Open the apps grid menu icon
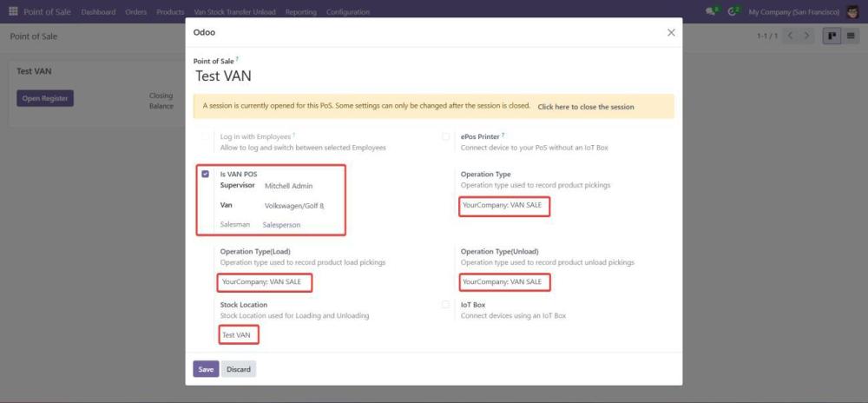The width and height of the screenshot is (868, 403). point(13,12)
